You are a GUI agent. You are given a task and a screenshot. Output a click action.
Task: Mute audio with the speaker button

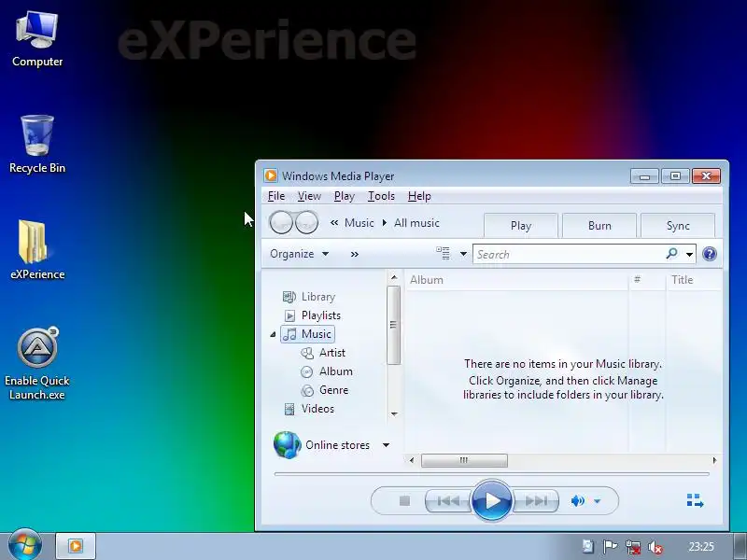577,501
